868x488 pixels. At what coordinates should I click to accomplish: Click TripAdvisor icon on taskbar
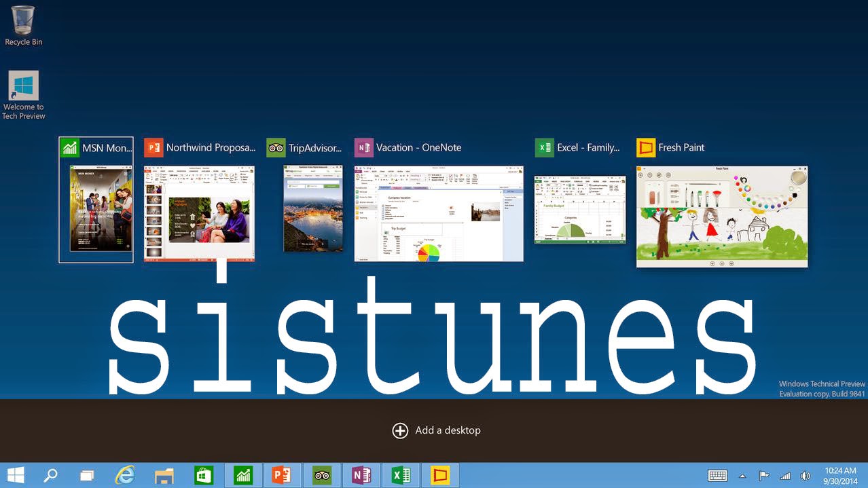point(322,476)
